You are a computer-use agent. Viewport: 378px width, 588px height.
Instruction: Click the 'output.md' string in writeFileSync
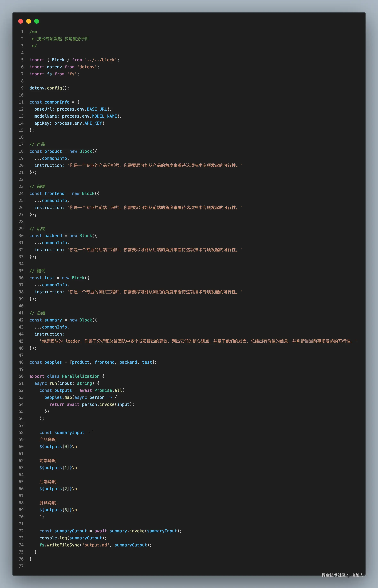(x=95, y=545)
